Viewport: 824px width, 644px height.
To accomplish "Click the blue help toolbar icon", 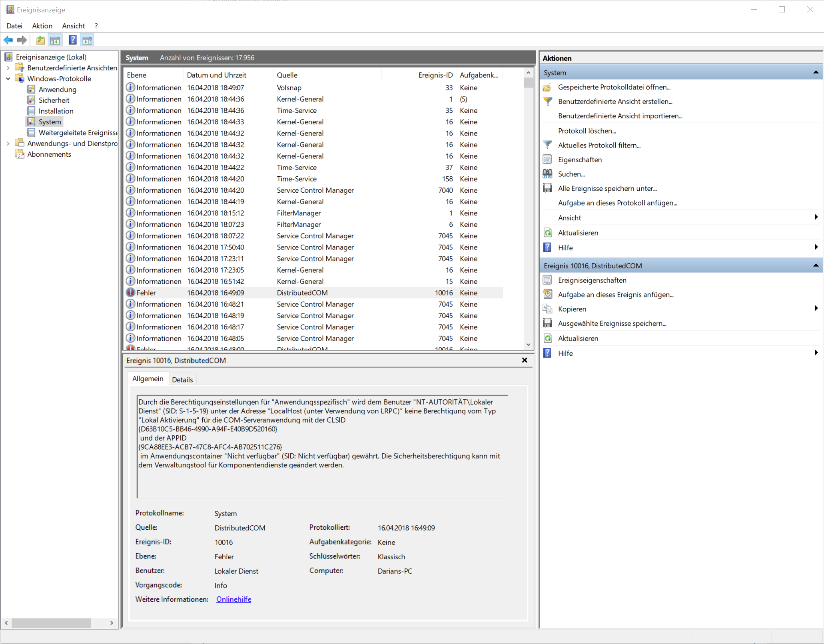I will 72,40.
